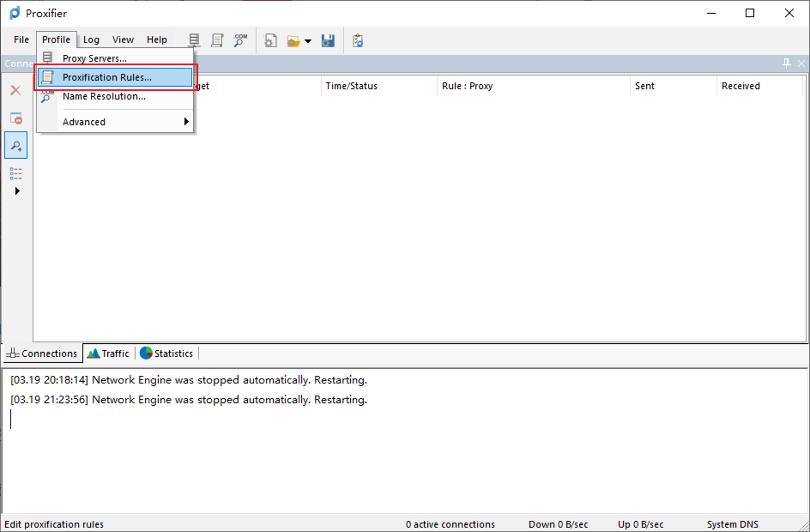Toggle the magnifier search sidebar icon
Screen dimensions: 810x532
tap(16, 145)
